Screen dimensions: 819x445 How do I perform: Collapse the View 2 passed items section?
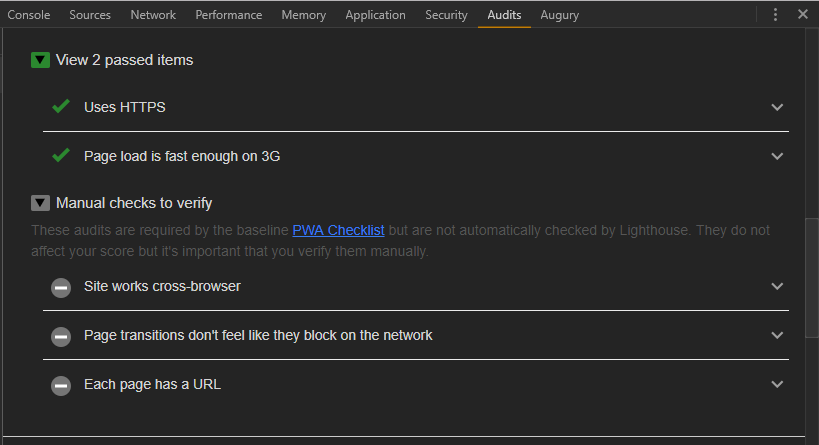40,60
